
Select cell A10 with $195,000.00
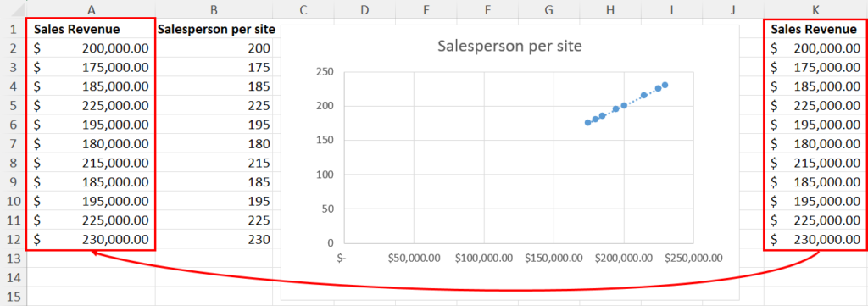(91, 202)
